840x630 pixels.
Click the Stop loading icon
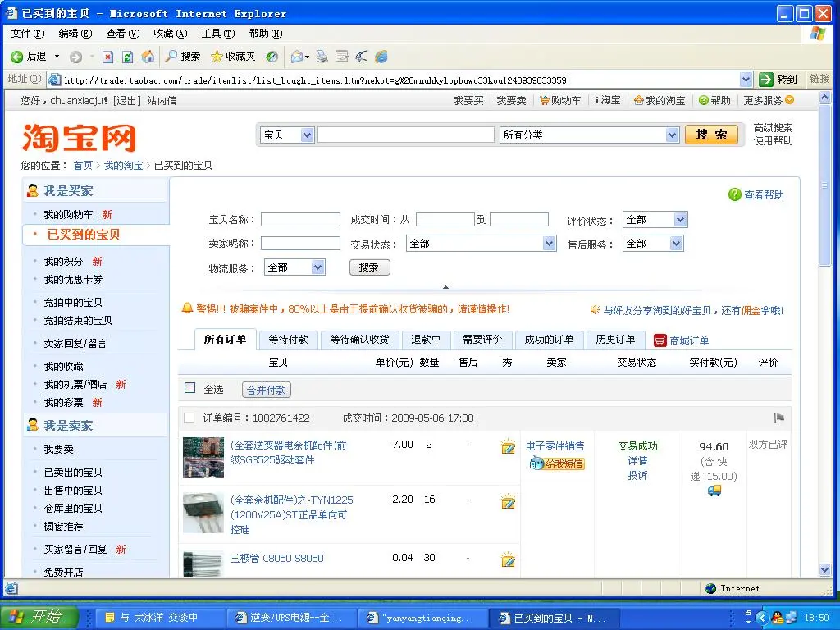point(107,57)
